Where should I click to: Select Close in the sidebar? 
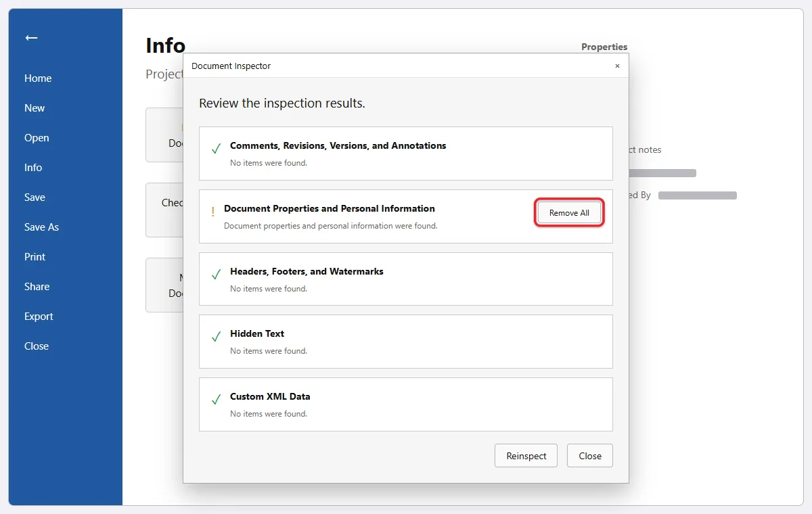(37, 346)
